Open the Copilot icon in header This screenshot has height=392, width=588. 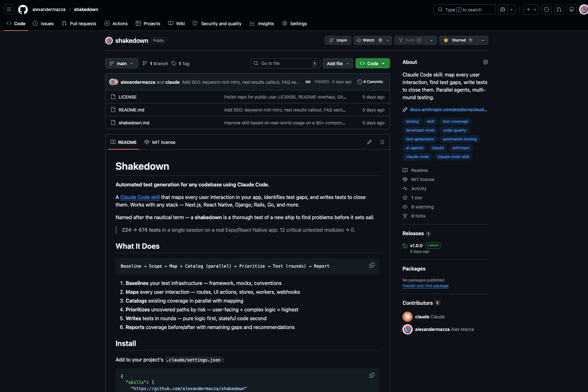503,9
